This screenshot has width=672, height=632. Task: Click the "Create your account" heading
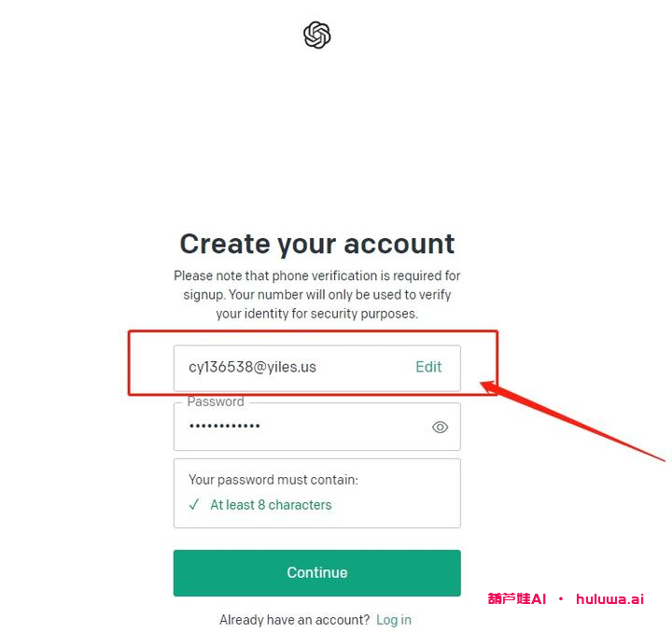pos(317,244)
